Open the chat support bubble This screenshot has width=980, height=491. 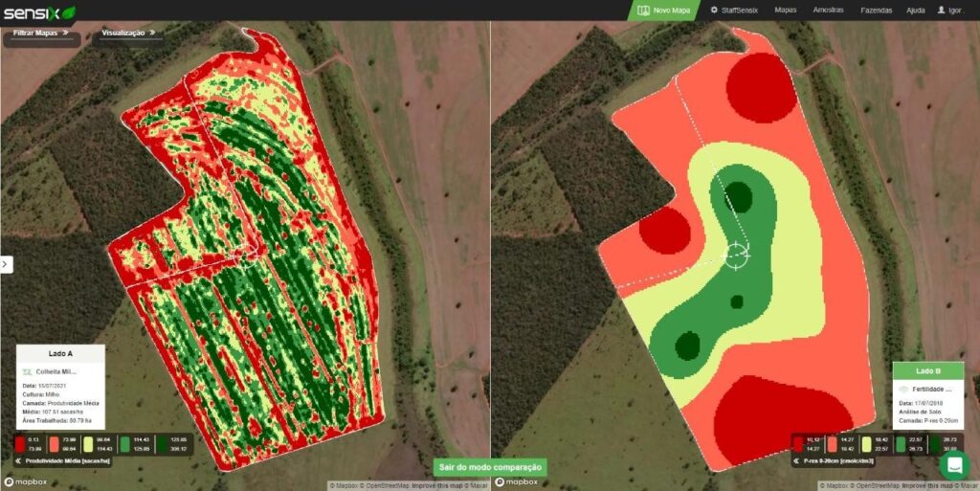pyautogui.click(x=954, y=465)
